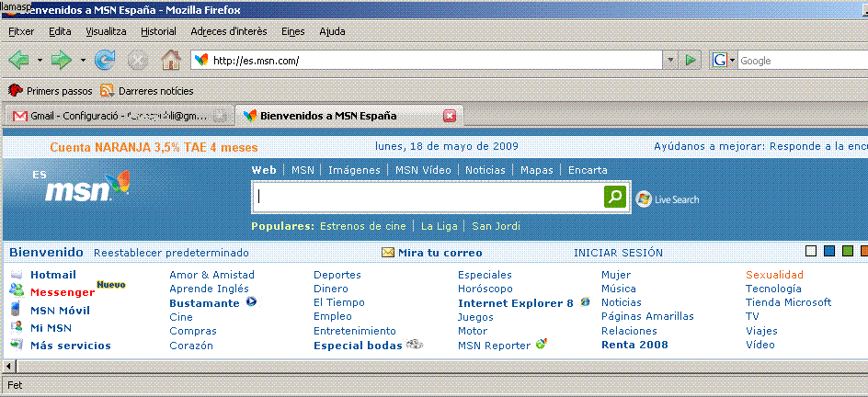Click the Live Search text input field
This screenshot has width=868, height=397.
tap(428, 197)
